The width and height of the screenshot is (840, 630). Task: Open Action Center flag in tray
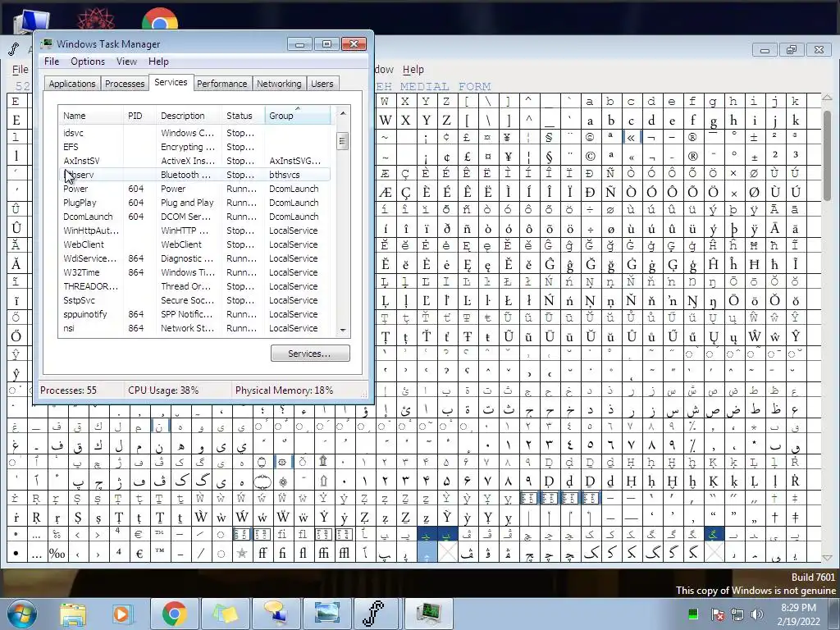coord(717,614)
